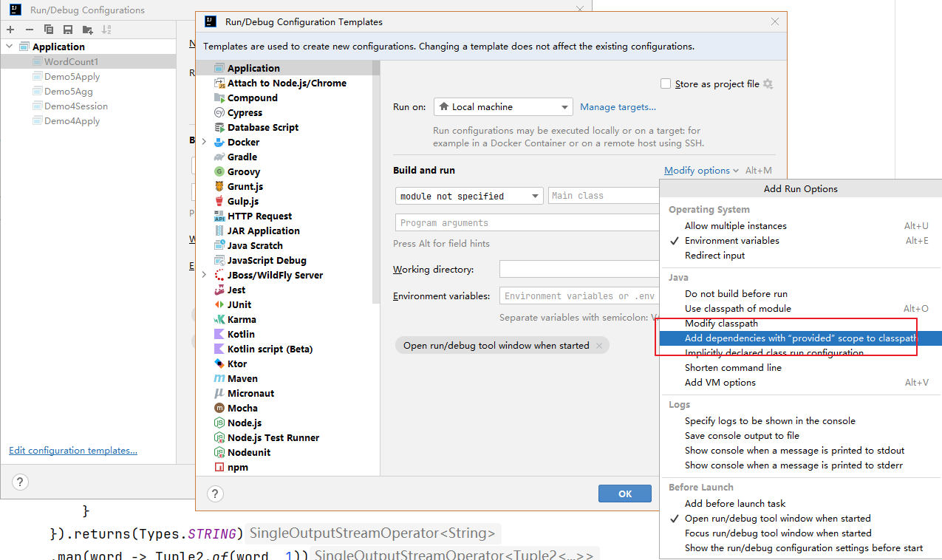Select the Docker template

coord(243,142)
